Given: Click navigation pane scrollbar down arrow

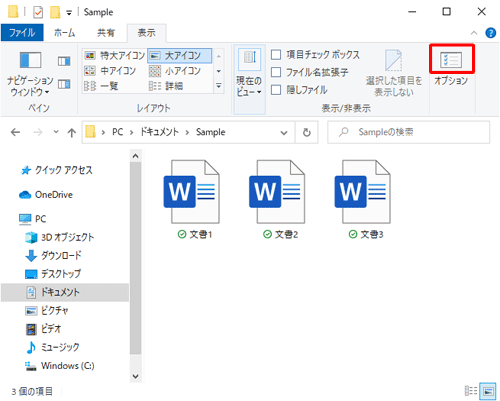Looking at the screenshot, I should point(135,376).
